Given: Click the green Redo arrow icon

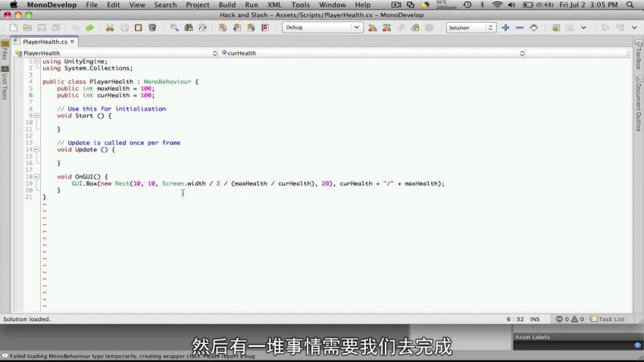Looking at the screenshot, I should pos(89,28).
